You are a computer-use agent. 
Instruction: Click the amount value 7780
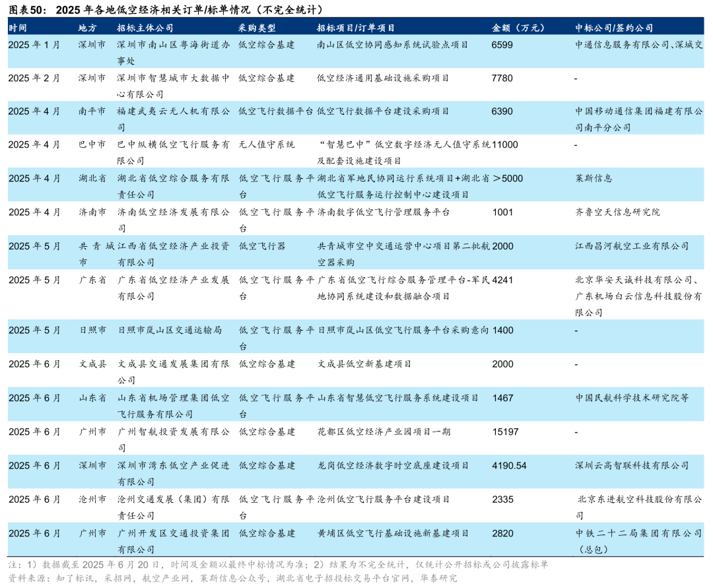coord(502,78)
